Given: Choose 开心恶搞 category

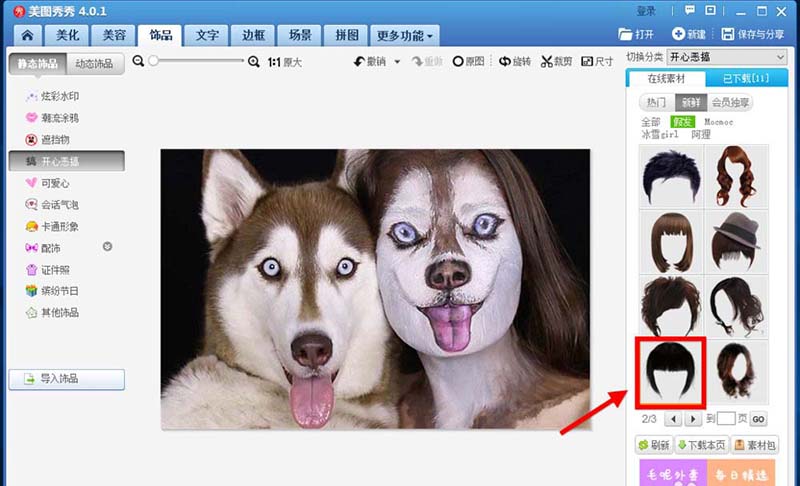Looking at the screenshot, I should [x=67, y=161].
